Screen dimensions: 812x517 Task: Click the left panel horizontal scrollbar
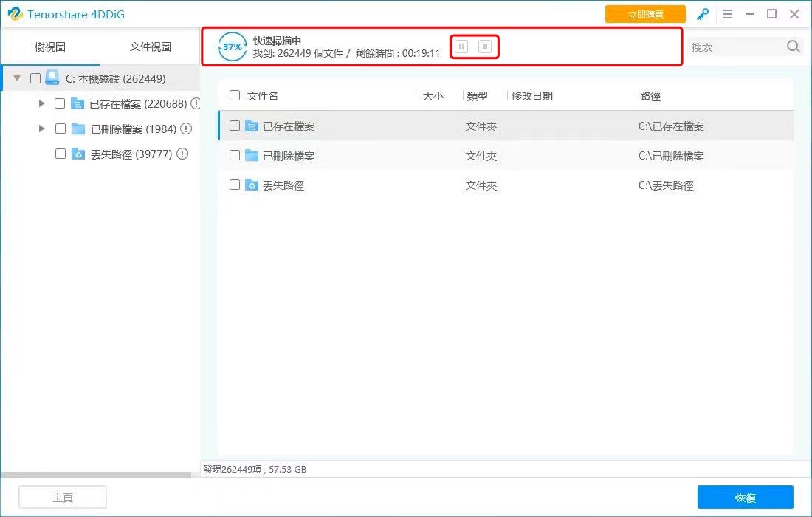click(x=96, y=474)
